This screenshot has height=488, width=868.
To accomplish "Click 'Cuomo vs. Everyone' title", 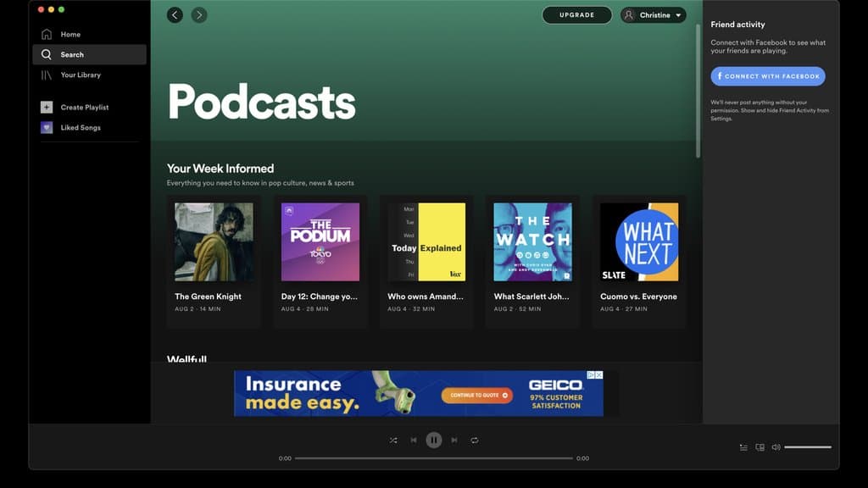I will tap(639, 297).
